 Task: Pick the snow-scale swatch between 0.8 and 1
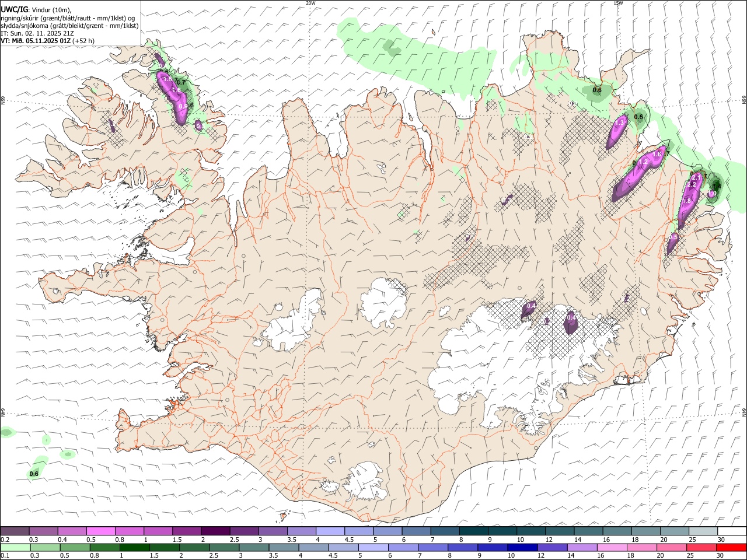[130, 531]
